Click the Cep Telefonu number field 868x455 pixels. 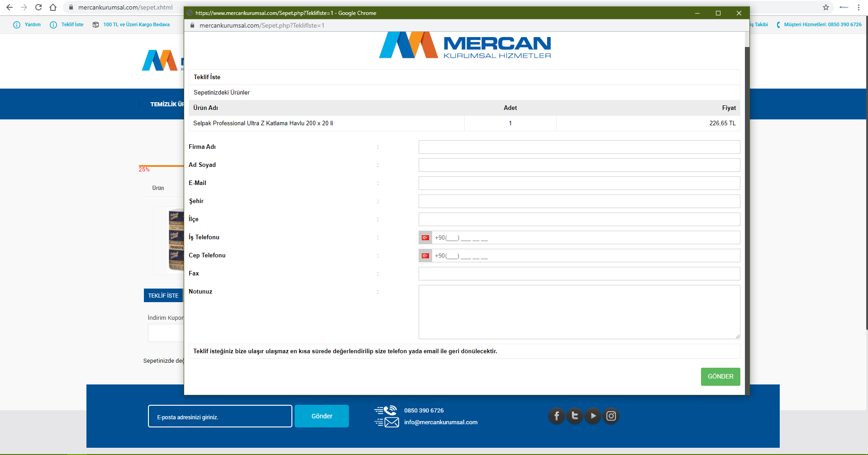(586, 256)
